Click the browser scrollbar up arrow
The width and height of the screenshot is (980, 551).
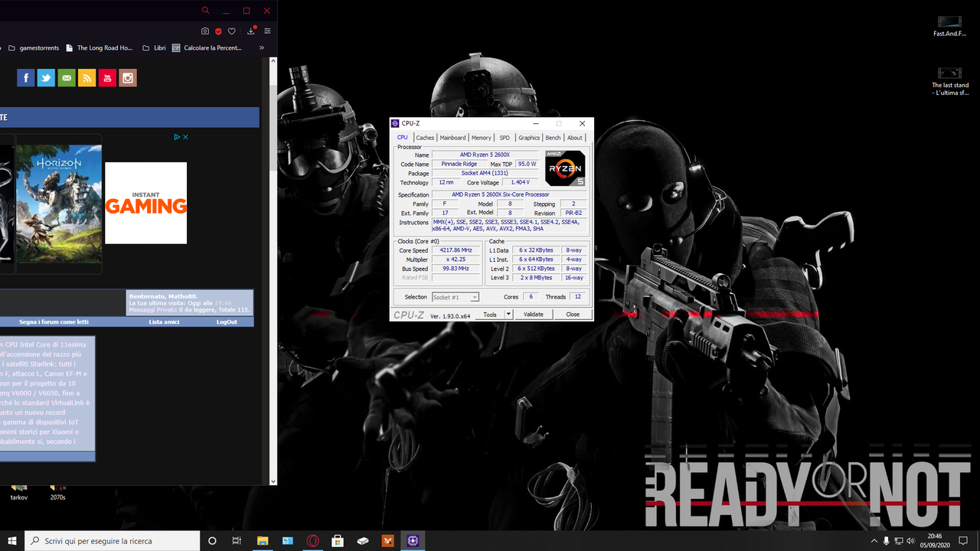point(273,60)
